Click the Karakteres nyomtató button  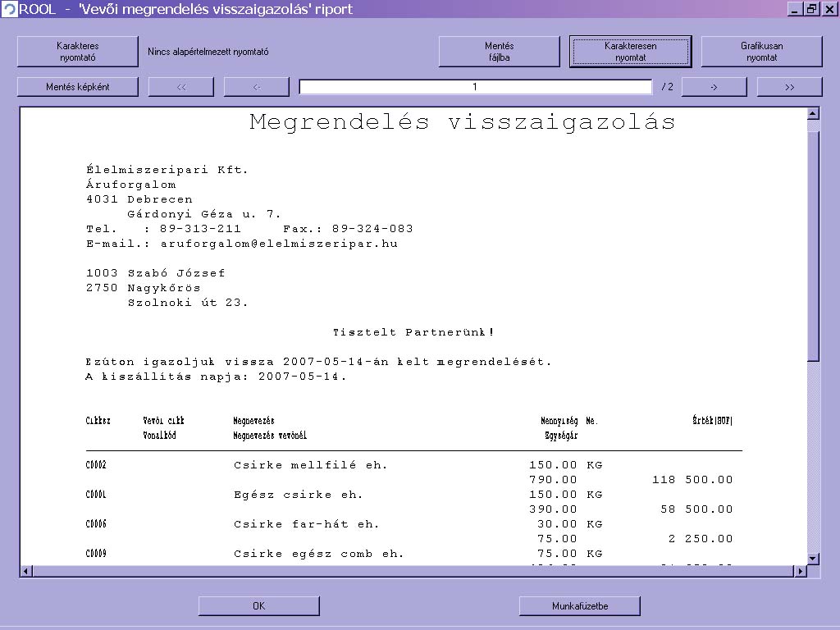point(78,52)
